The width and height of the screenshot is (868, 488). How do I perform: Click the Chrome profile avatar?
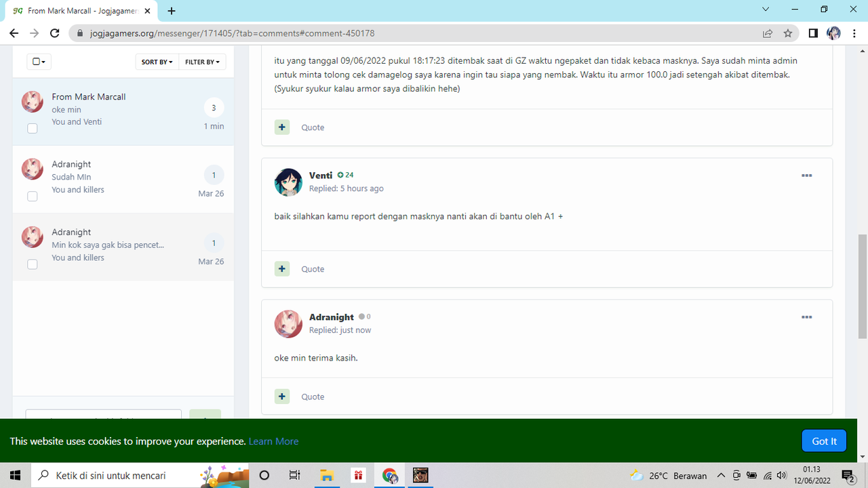pyautogui.click(x=834, y=33)
